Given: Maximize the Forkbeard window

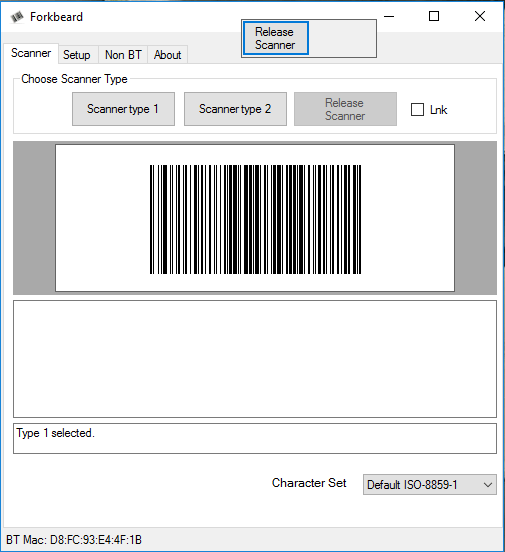Looking at the screenshot, I should coord(434,16).
